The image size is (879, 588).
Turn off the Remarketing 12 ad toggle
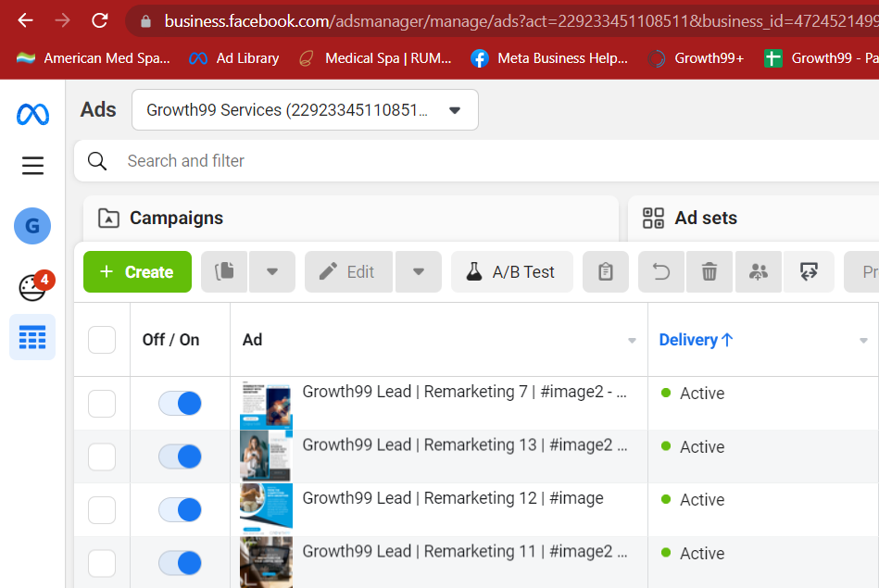click(180, 509)
